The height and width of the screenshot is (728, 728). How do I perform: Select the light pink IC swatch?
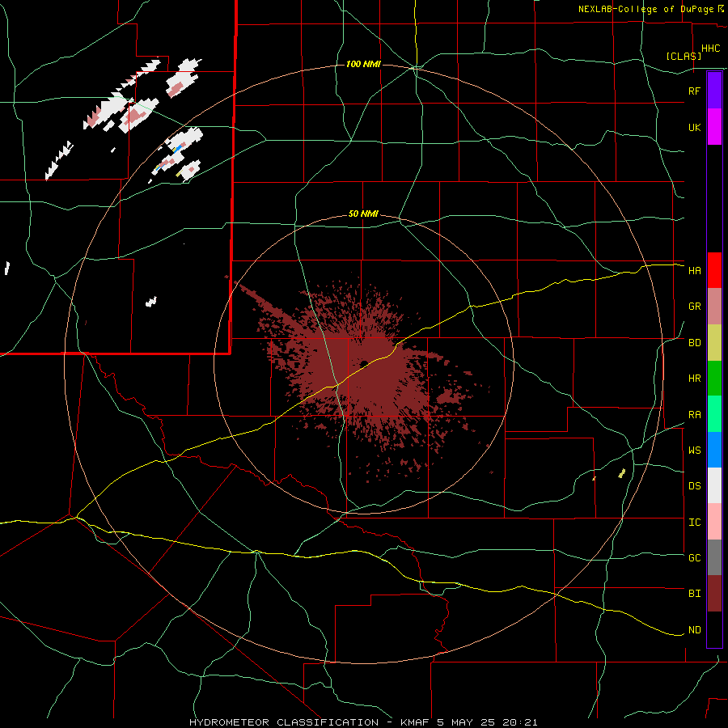714,522
